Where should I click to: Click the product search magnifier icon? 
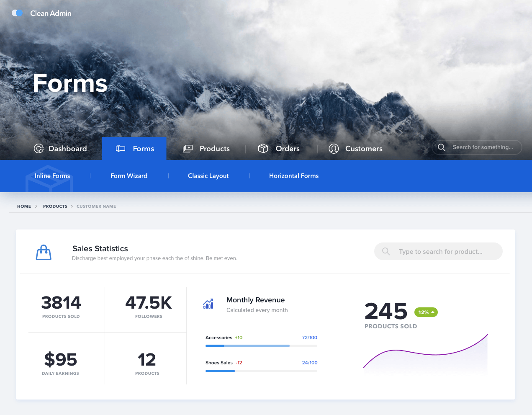click(386, 251)
